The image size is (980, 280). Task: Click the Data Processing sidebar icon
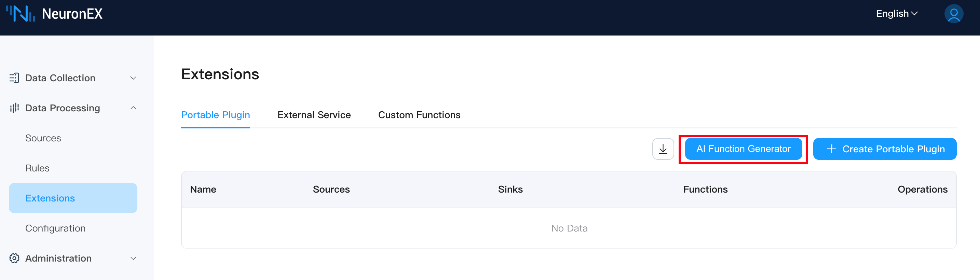[x=14, y=108]
